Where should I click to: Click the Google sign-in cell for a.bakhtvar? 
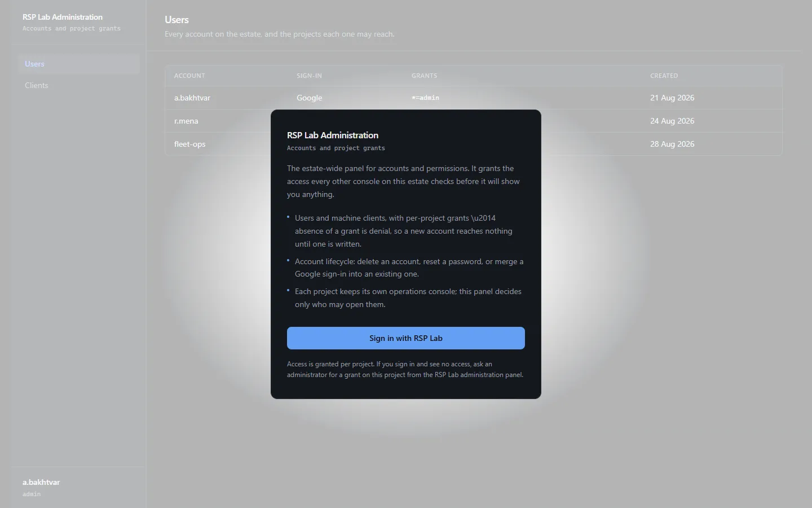310,98
